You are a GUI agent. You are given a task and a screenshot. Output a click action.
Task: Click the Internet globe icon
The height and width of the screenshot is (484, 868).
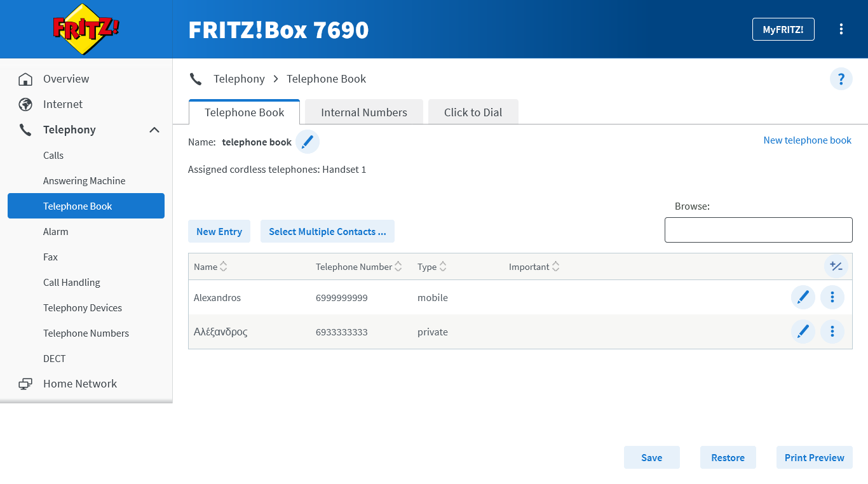pos(25,104)
